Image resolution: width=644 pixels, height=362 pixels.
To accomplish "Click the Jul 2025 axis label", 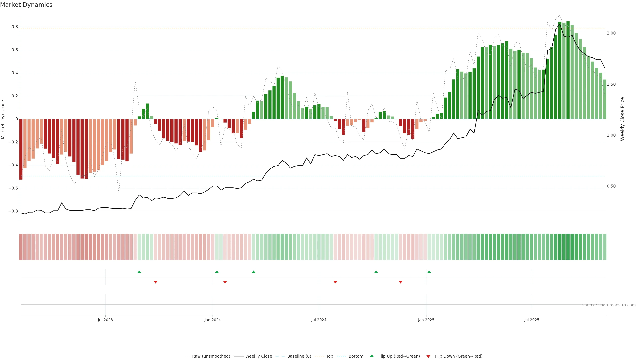I will click(531, 320).
